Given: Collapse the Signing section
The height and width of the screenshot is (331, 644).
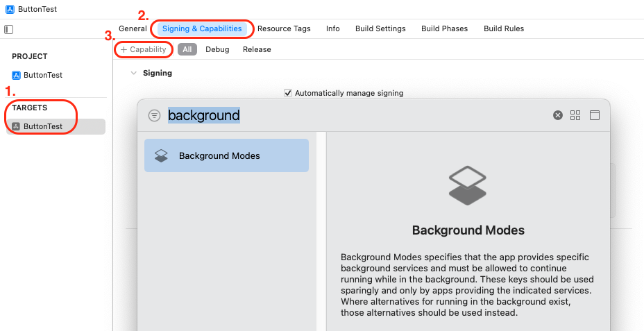Looking at the screenshot, I should pos(133,73).
